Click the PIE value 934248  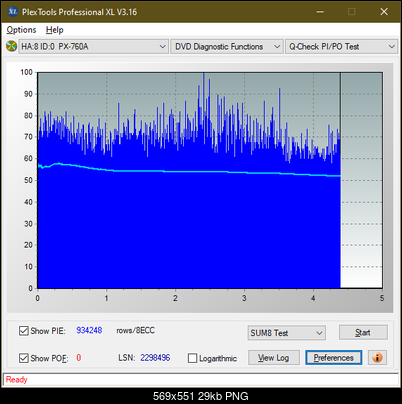(x=89, y=330)
